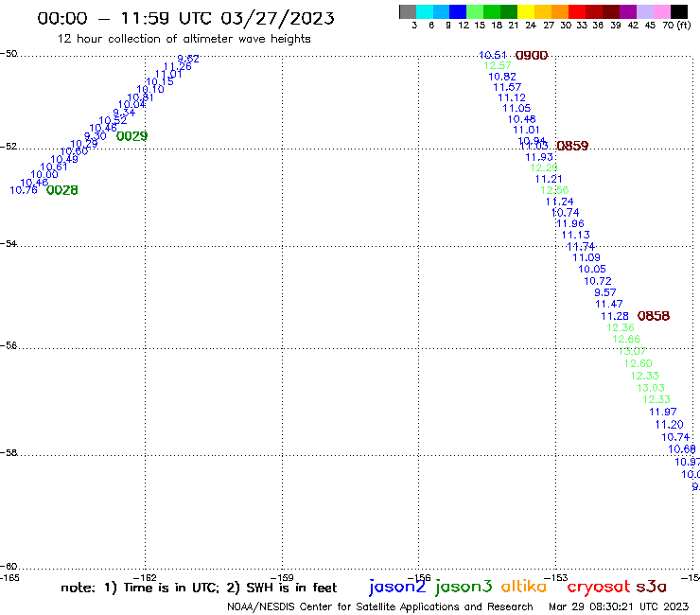Click the bright red swatch in the scale
700x615 pixels.
[x=577, y=11]
